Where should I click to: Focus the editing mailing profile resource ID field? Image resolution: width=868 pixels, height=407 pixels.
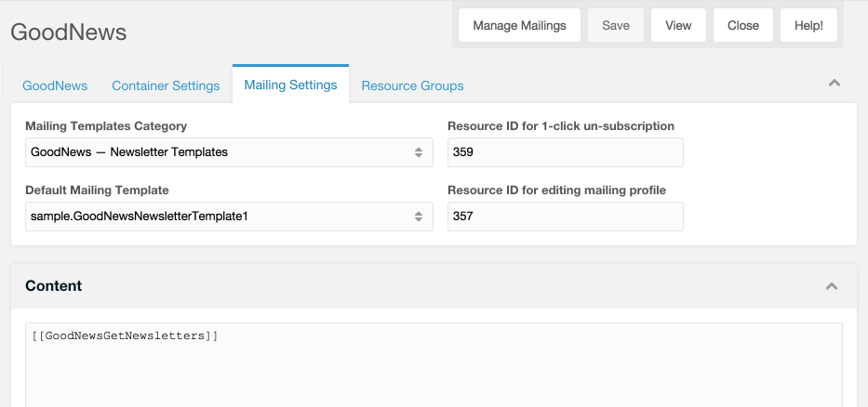point(566,217)
